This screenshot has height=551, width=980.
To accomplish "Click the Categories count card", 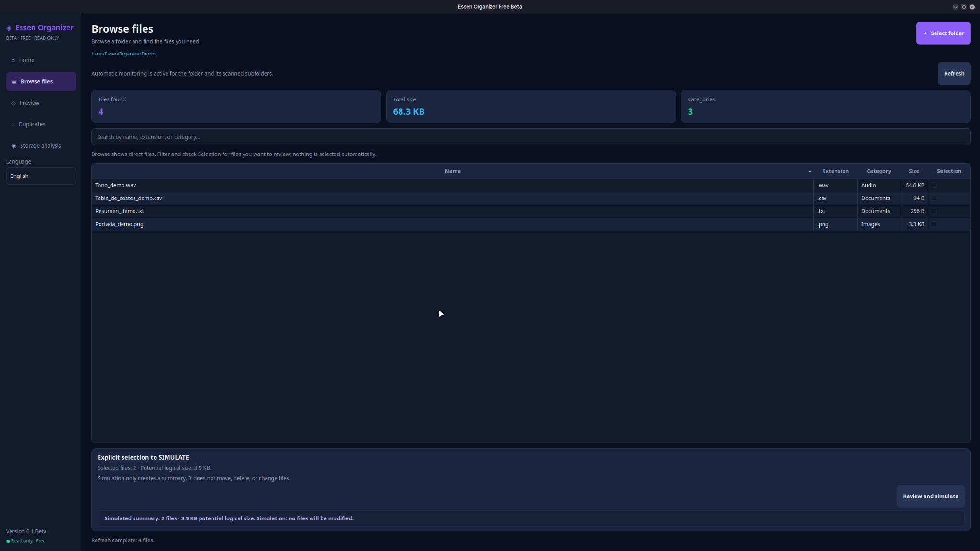I will (x=825, y=107).
